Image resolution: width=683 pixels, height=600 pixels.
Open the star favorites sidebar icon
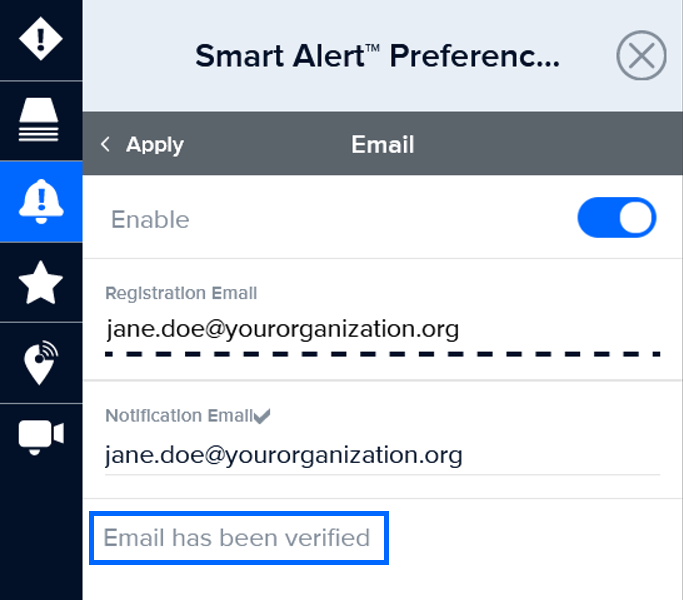coord(41,283)
